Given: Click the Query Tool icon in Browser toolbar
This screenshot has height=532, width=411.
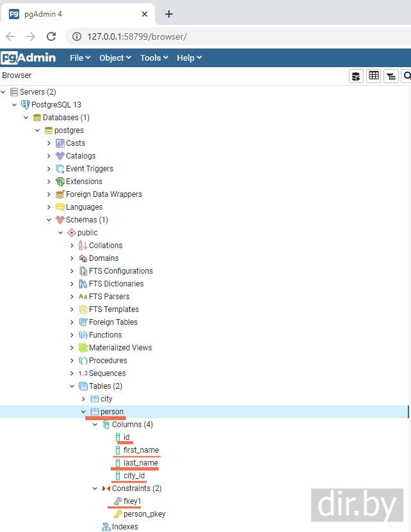Looking at the screenshot, I should 356,76.
